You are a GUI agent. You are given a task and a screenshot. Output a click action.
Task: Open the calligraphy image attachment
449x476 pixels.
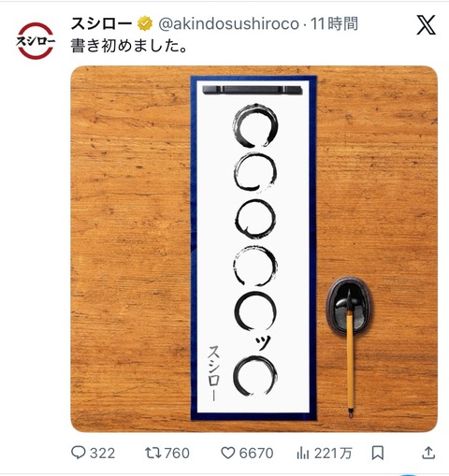tap(253, 249)
